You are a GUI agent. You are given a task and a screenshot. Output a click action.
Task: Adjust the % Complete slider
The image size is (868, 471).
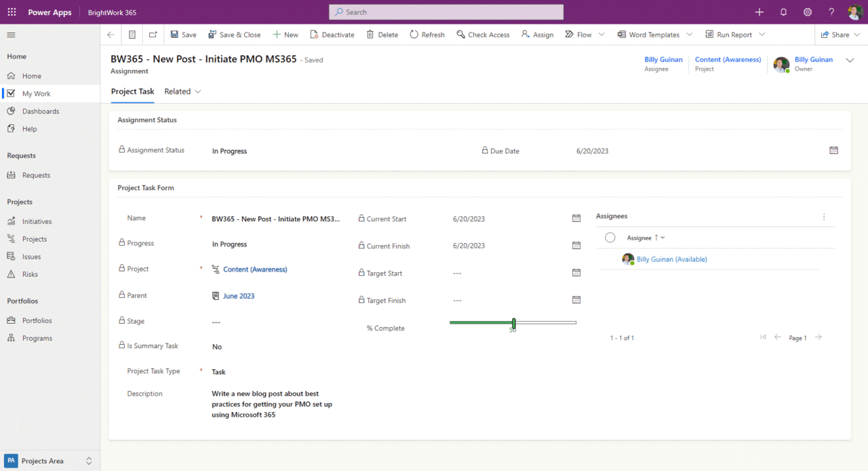click(513, 324)
